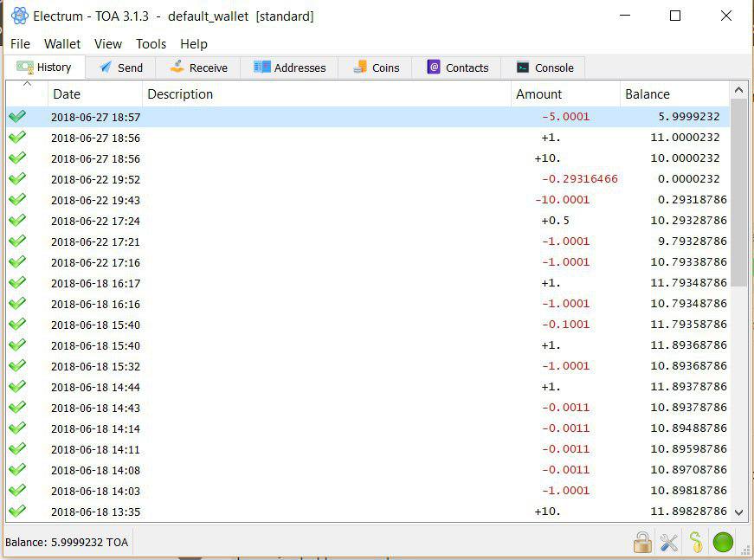Screen dimensions: 754x560
Task: Click the green network status indicator
Action: click(723, 543)
